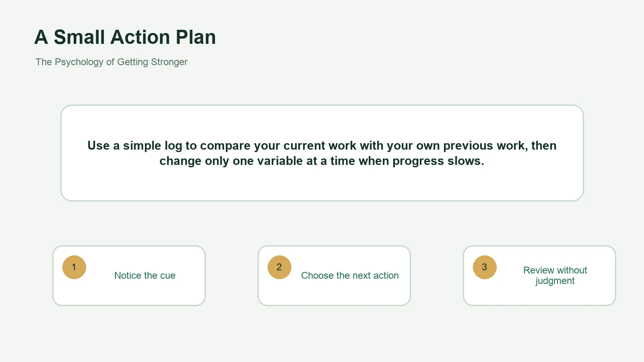Select the 'A Small Action Plan' title

(x=125, y=37)
